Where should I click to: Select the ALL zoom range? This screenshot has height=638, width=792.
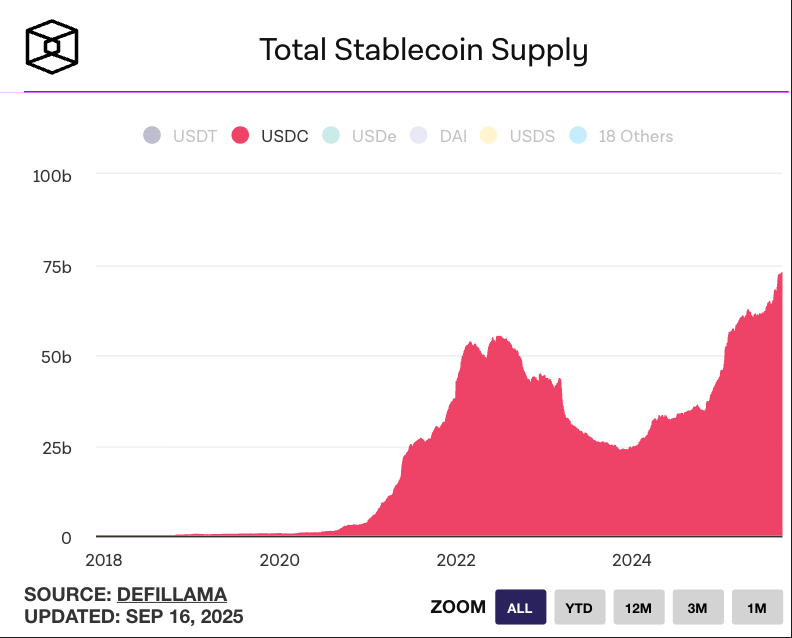click(520, 607)
